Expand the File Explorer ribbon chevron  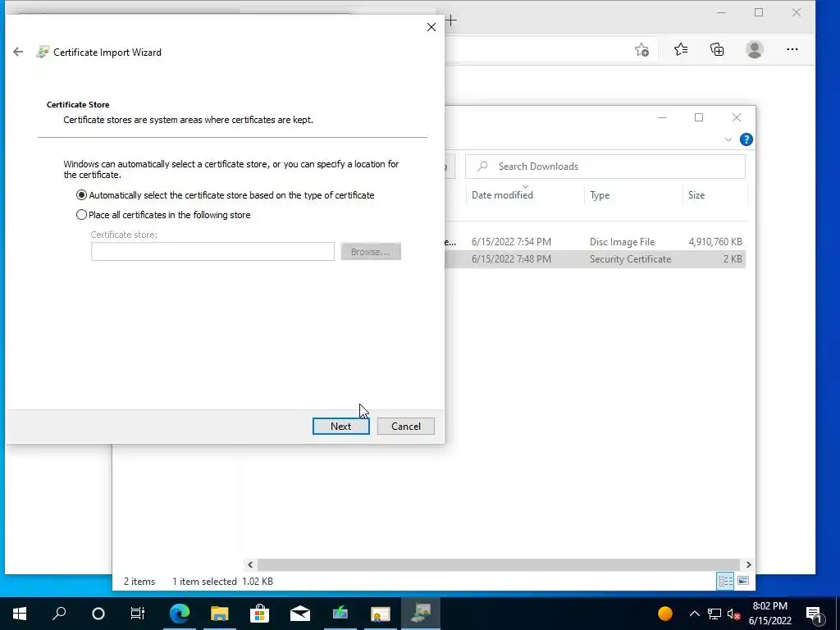click(728, 139)
